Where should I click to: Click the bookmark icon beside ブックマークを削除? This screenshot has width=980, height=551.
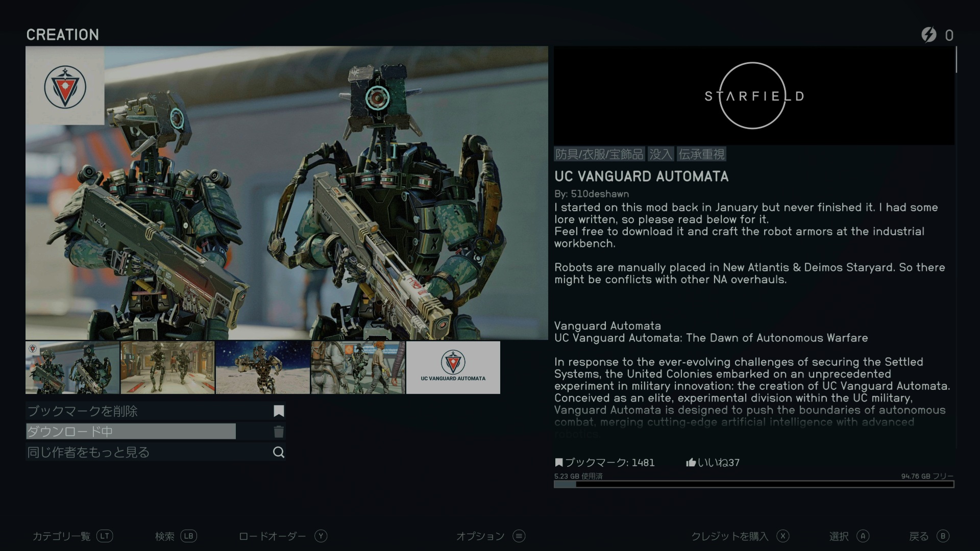coord(279,411)
